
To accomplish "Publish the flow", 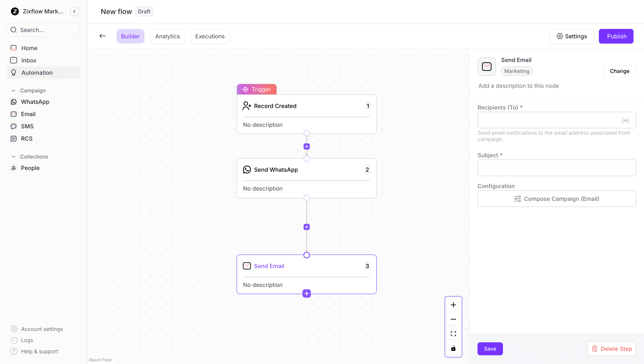I will [x=616, y=36].
